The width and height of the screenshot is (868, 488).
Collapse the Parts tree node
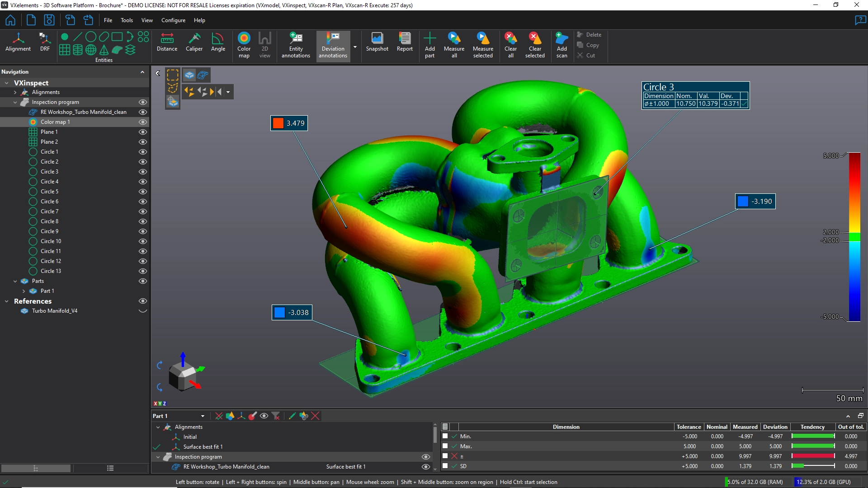[15, 281]
